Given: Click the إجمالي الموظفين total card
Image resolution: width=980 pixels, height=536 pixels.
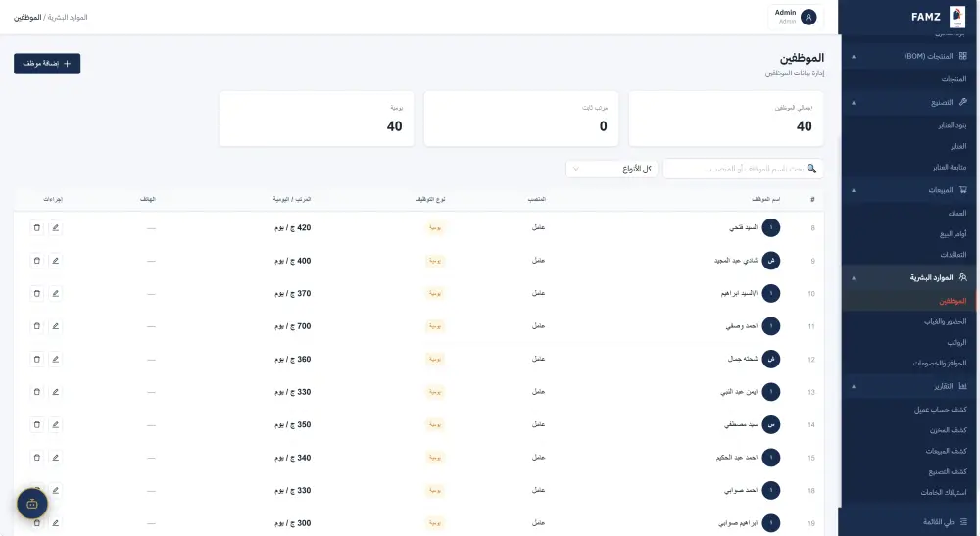Looking at the screenshot, I should point(725,119).
